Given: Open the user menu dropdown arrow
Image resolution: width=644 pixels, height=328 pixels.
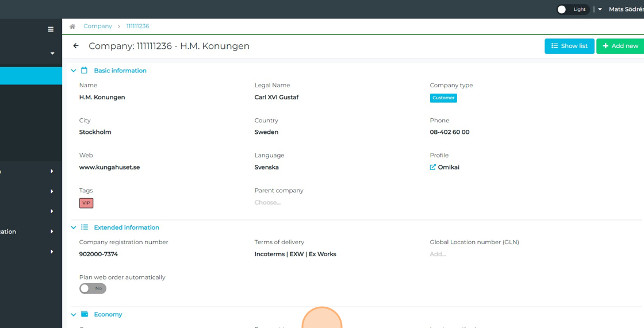Looking at the screenshot, I should click(600, 9).
